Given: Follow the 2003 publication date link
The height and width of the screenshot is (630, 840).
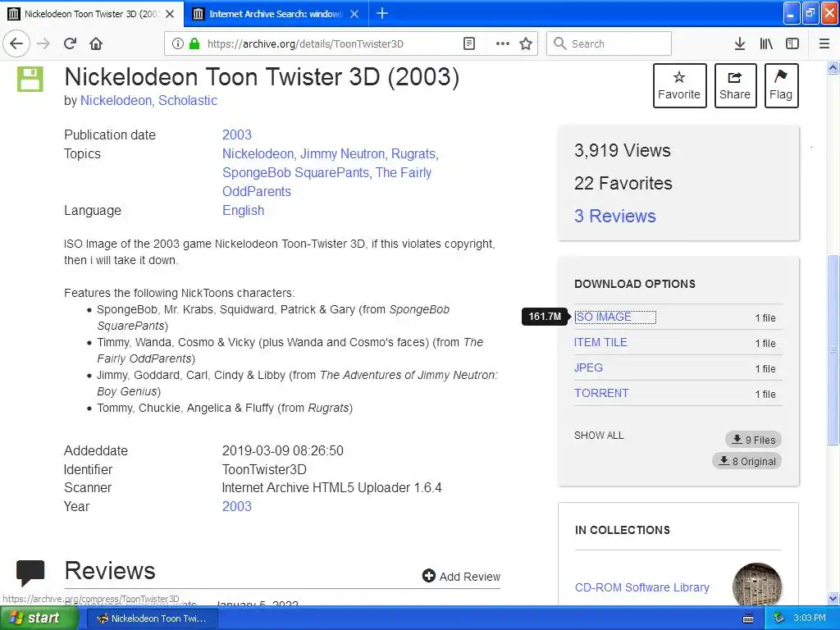Looking at the screenshot, I should [237, 135].
